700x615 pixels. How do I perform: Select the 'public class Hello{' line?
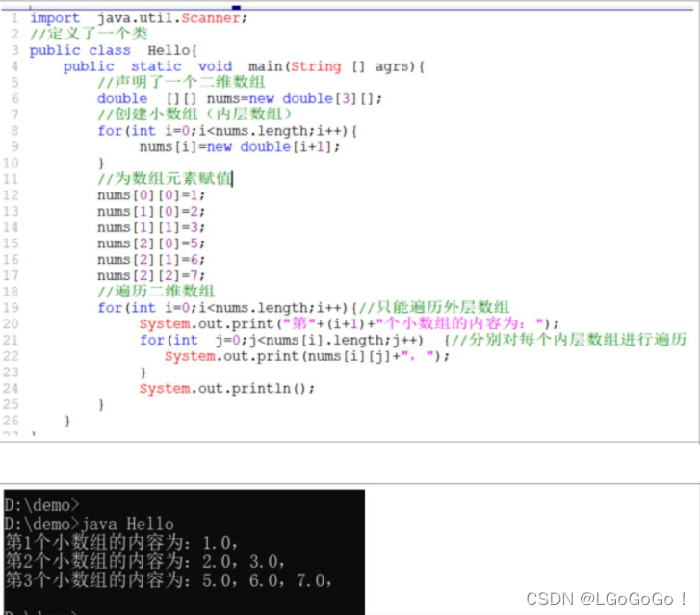pos(114,50)
